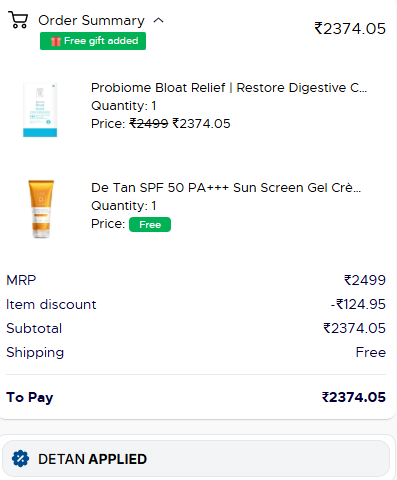Click the DETAN APPLIED coupon bar

point(196,459)
